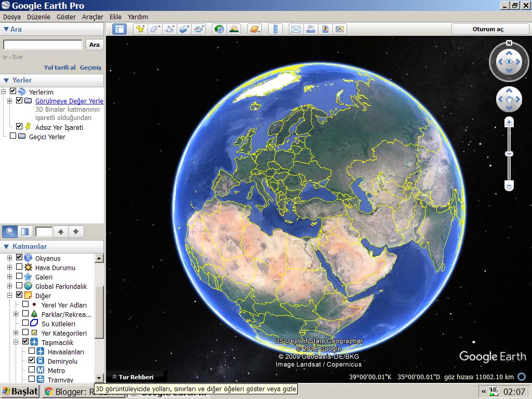The width and height of the screenshot is (532, 399).
Task: Uncheck the Okyanus layer checkbox
Action: point(19,258)
